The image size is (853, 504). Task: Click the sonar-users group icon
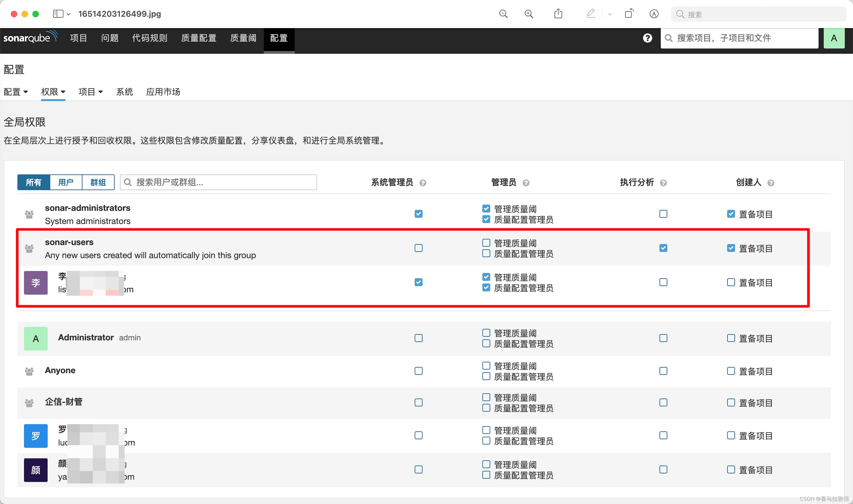pyautogui.click(x=29, y=248)
